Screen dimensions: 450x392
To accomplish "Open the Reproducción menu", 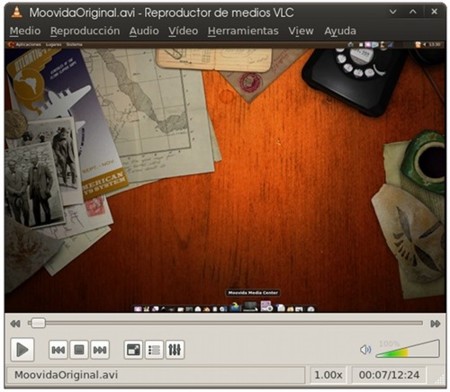I will [85, 31].
